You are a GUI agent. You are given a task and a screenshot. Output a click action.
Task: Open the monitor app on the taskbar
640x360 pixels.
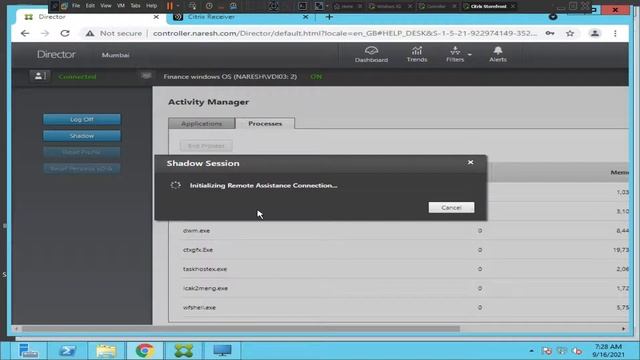coord(222,351)
